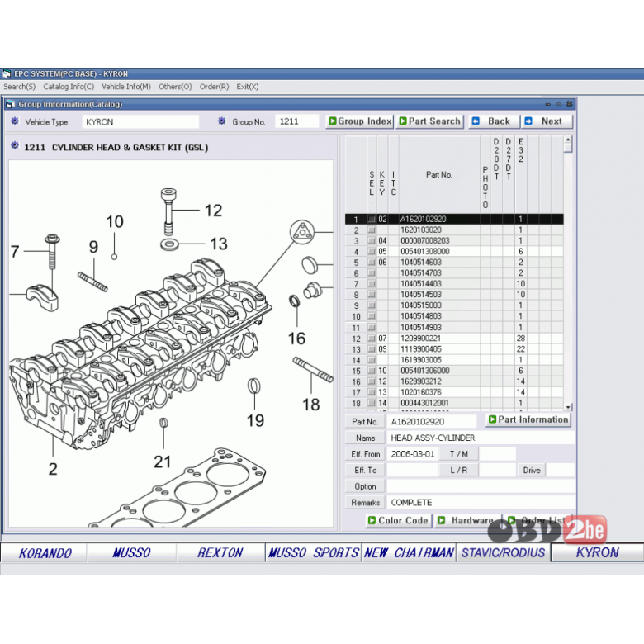Select part row 005401306000
This screenshot has height=644, width=644.
tap(454, 371)
